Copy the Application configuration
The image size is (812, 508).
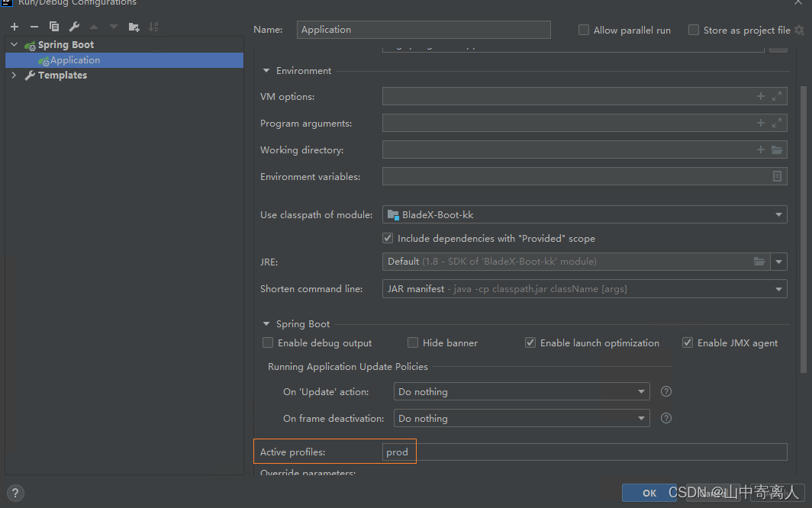(x=53, y=27)
